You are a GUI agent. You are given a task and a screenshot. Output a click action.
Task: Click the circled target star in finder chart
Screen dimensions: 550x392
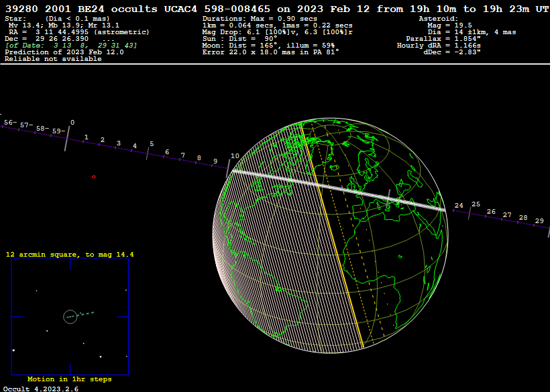70,317
